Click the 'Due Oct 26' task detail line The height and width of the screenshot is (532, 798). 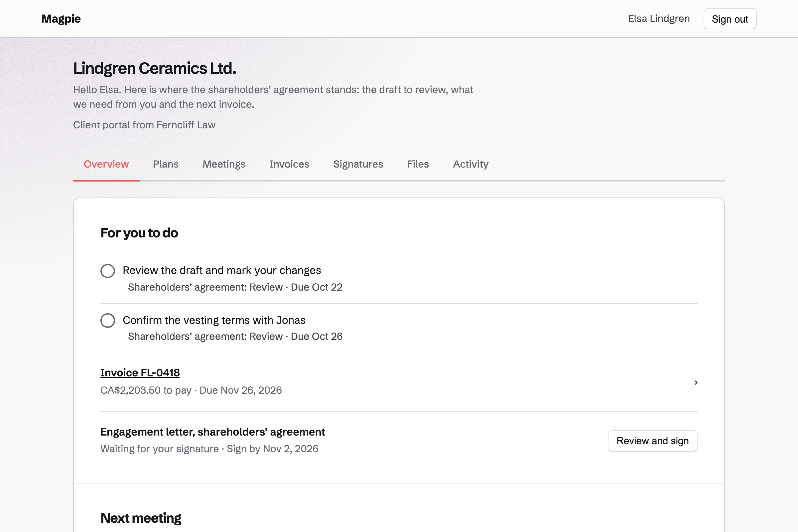tap(235, 336)
